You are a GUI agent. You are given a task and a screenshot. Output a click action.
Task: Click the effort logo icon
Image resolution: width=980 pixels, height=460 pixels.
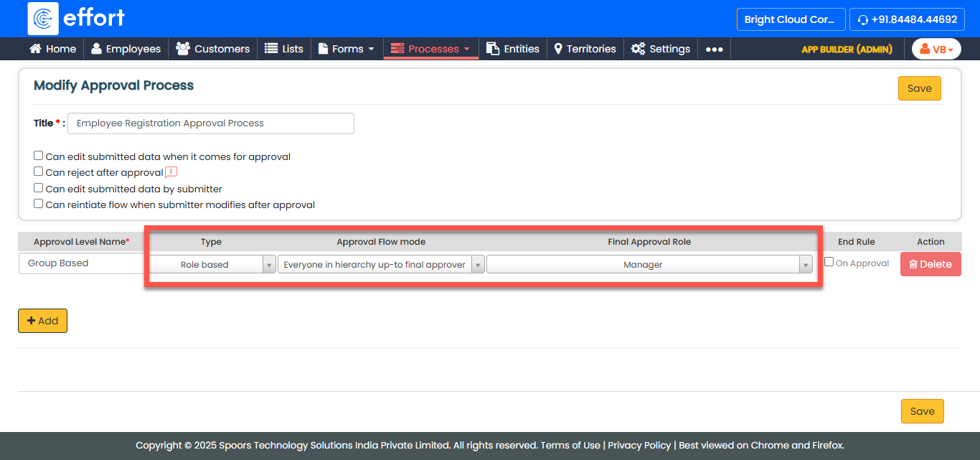[x=43, y=19]
